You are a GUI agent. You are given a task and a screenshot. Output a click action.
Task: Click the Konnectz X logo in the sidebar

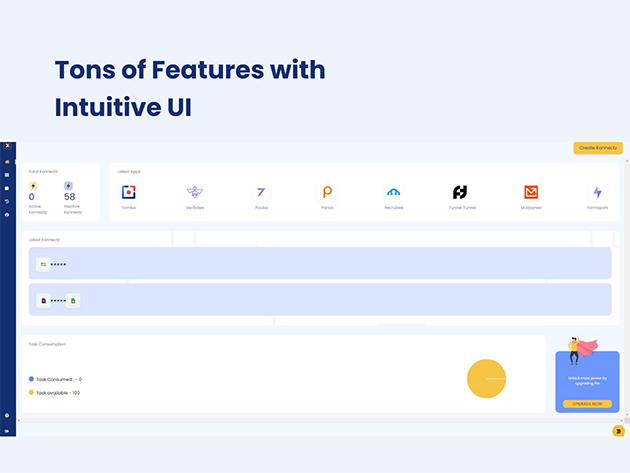(x=8, y=145)
